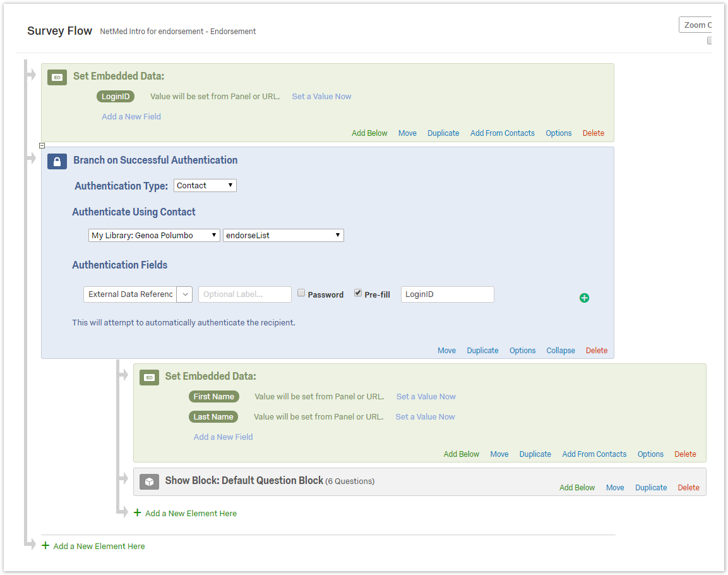Collapse branch using the minus box icon

pyautogui.click(x=42, y=145)
